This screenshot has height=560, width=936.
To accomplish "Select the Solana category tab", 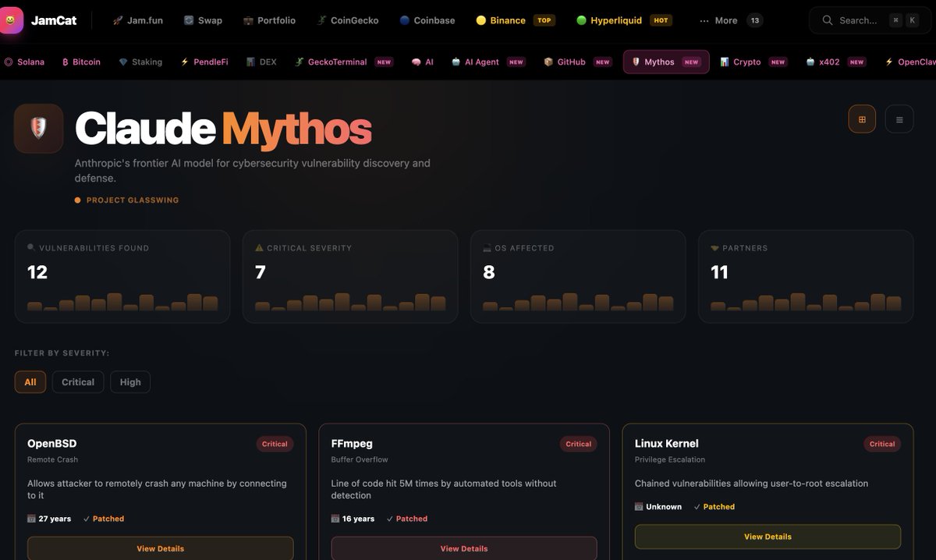I will (24, 62).
